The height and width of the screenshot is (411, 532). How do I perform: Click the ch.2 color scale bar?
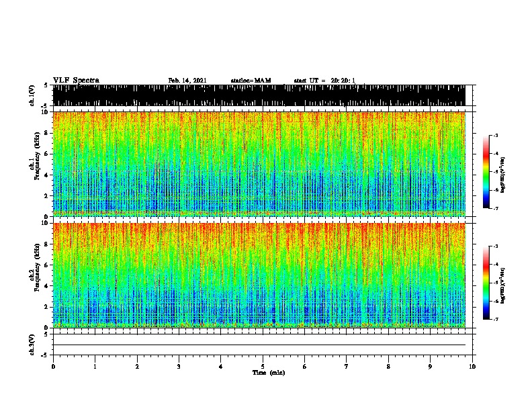(486, 283)
